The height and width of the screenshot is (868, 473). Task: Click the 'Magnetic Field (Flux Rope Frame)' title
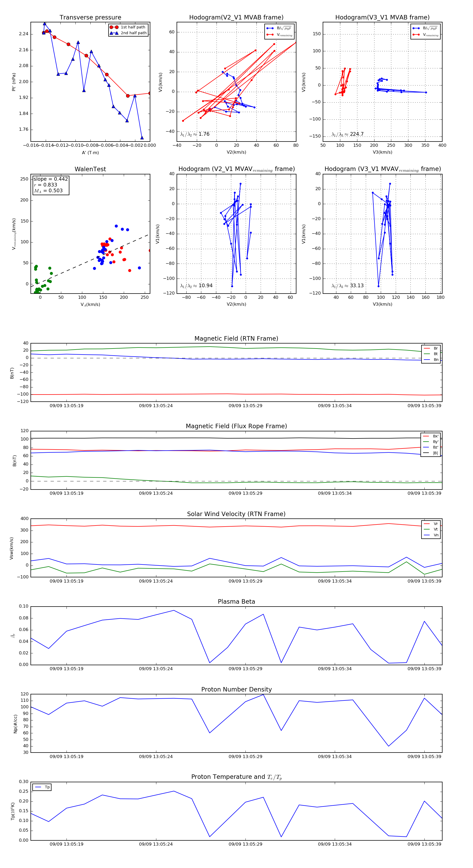coord(236,426)
